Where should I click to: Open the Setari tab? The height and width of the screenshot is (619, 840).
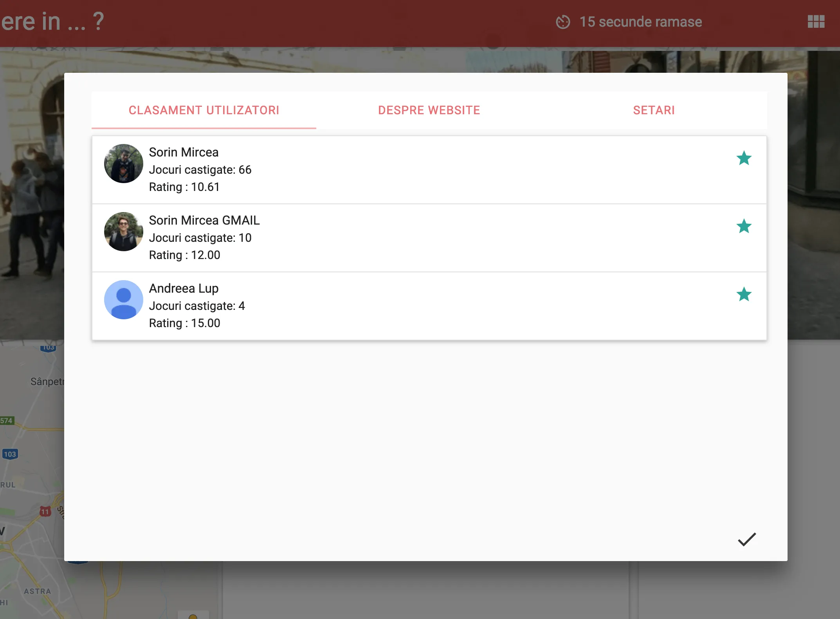[654, 110]
